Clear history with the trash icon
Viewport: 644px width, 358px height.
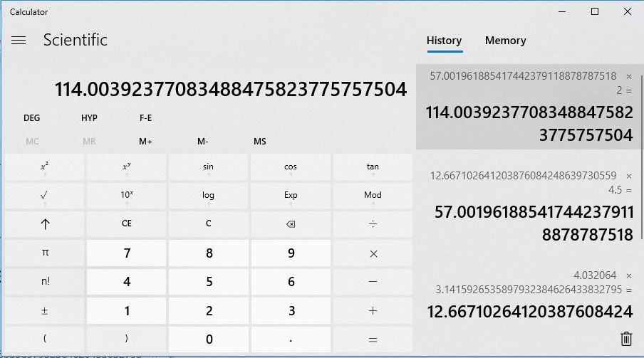[x=625, y=339]
